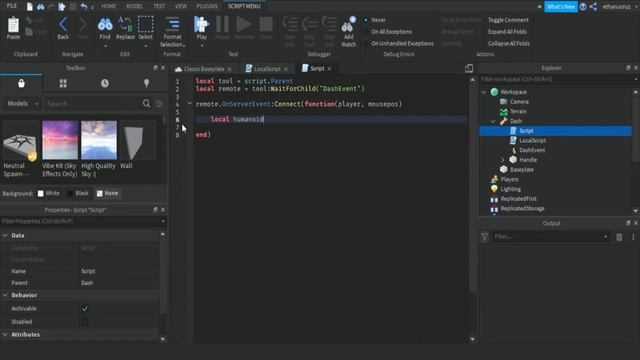Image resolution: width=640 pixels, height=360 pixels.
Task: Click the help icon beside What's New
Action: click(x=583, y=7)
